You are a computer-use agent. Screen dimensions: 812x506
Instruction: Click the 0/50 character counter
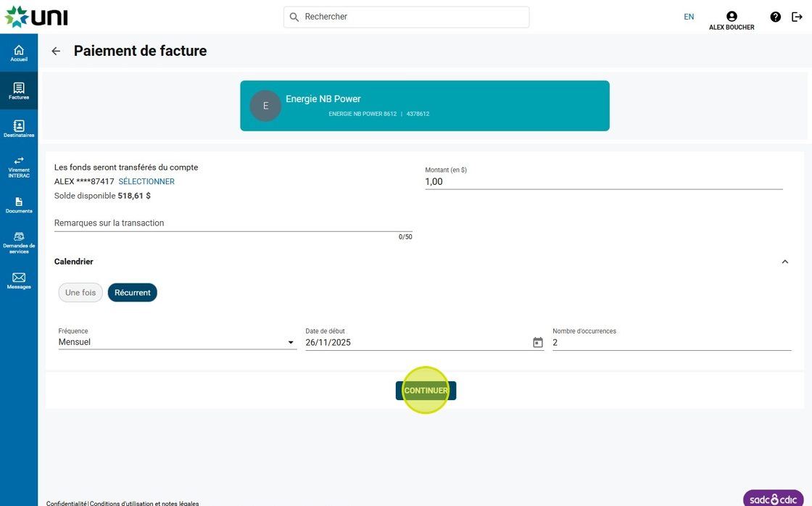click(x=405, y=236)
